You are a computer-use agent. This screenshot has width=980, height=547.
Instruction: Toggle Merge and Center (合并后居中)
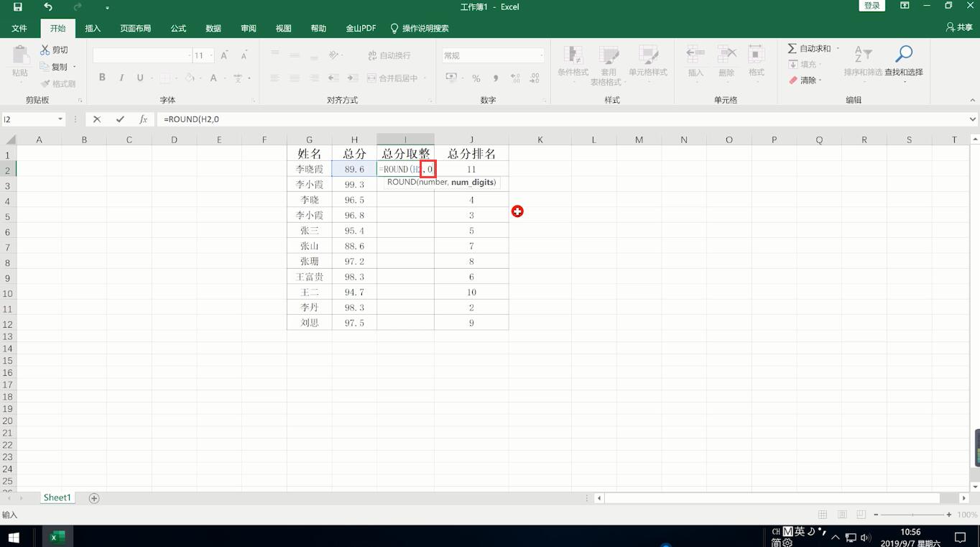393,78
